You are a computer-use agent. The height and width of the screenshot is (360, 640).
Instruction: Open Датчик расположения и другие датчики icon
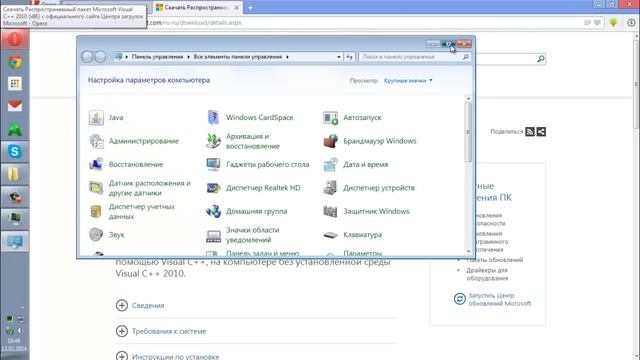[96, 188]
